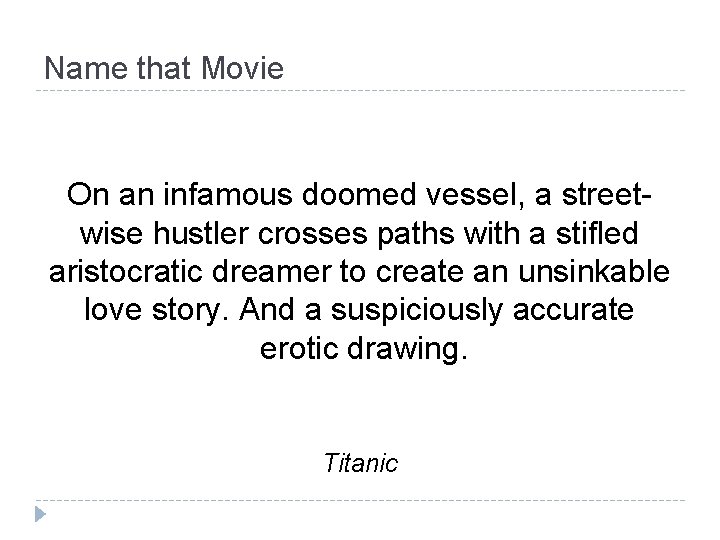
Task: Click the "Name that Movie" slide title
Action: pyautogui.click(x=165, y=69)
